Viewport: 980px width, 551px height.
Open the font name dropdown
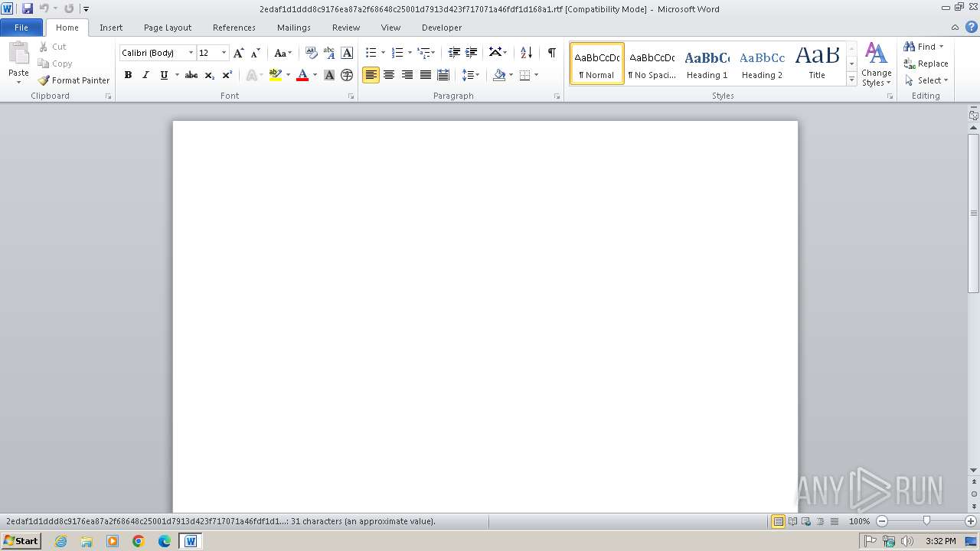pyautogui.click(x=191, y=53)
